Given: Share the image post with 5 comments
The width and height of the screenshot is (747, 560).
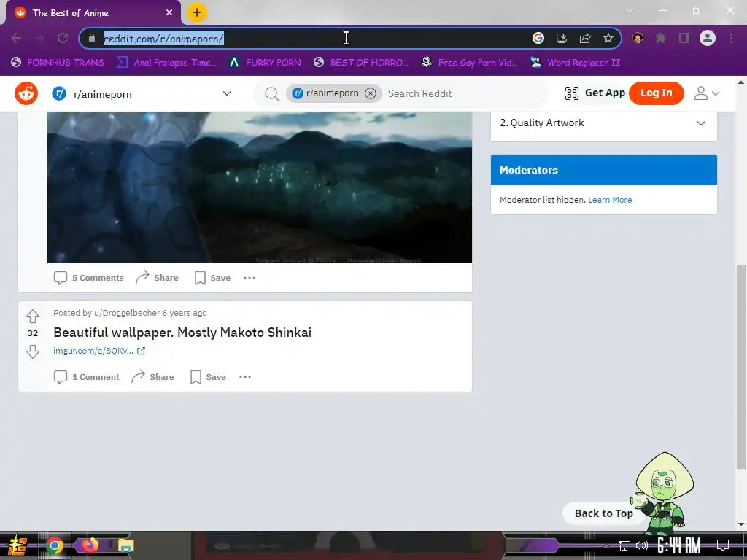Looking at the screenshot, I should (x=157, y=278).
